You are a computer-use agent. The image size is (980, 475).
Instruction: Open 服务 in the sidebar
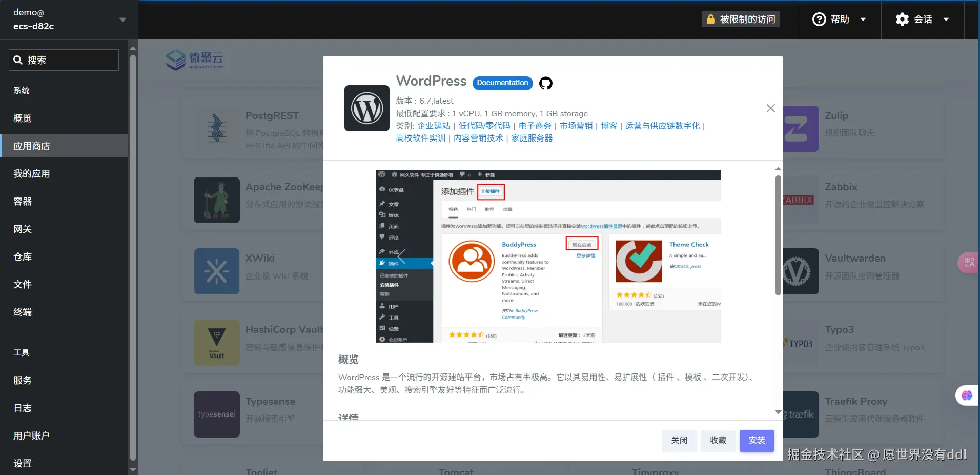coord(64,380)
